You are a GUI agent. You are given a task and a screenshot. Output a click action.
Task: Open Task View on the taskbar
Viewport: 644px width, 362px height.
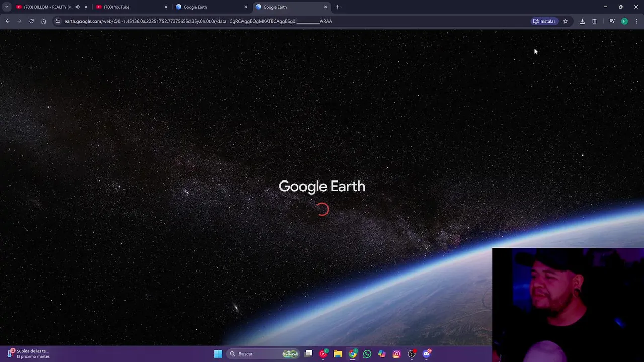point(309,354)
